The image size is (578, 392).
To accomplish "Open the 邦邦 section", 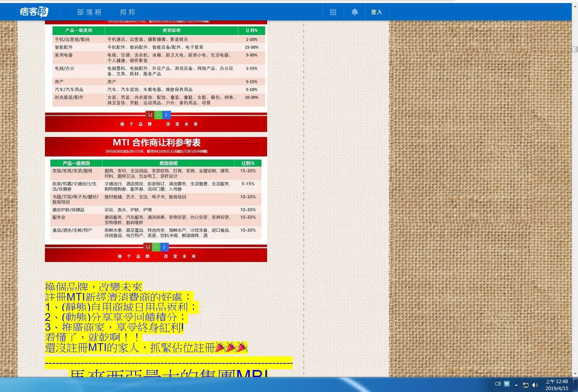I will pos(127,12).
